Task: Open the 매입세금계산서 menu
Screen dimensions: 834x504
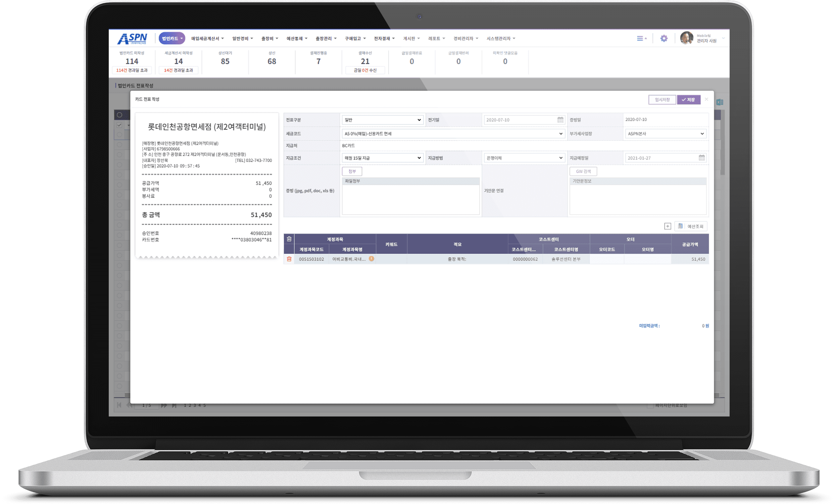Action: click(207, 39)
